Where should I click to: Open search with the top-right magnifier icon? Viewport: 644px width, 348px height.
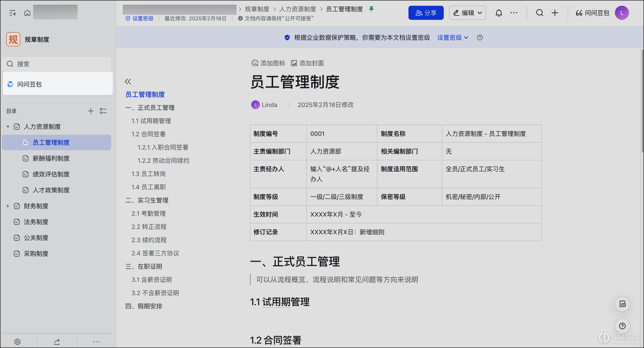540,13
